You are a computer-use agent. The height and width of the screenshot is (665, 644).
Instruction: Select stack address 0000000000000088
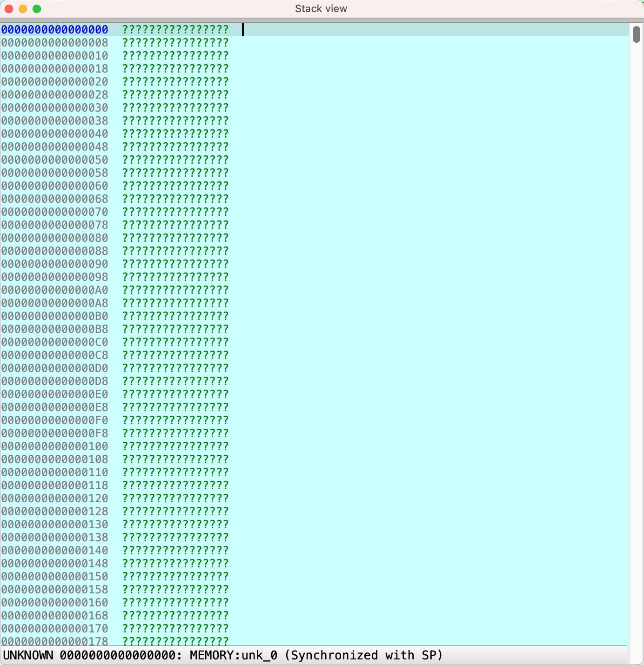tap(55, 251)
